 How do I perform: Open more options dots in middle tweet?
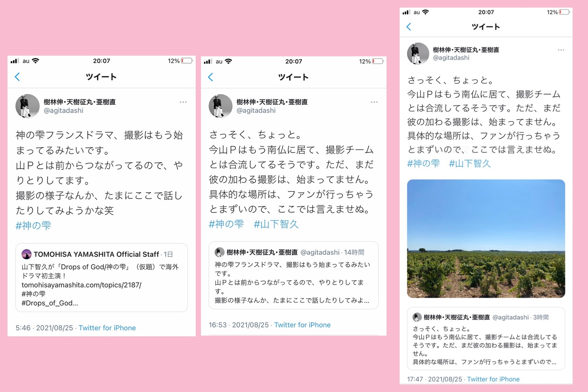pos(374,102)
